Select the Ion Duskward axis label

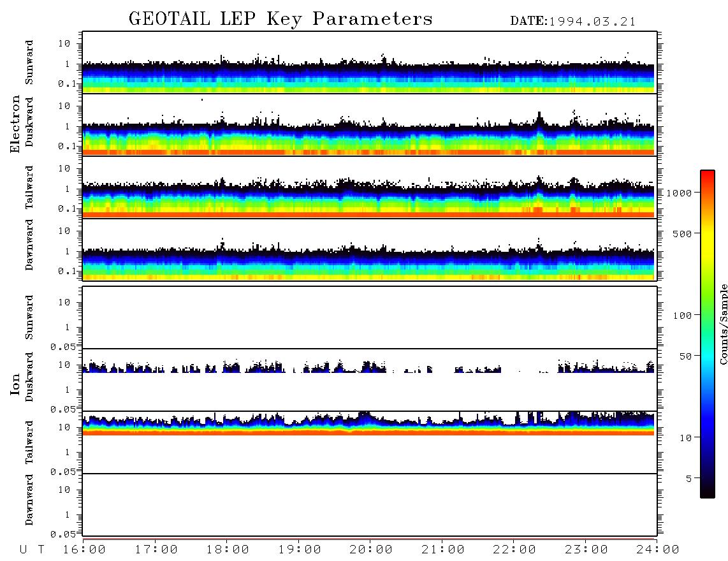click(29, 377)
